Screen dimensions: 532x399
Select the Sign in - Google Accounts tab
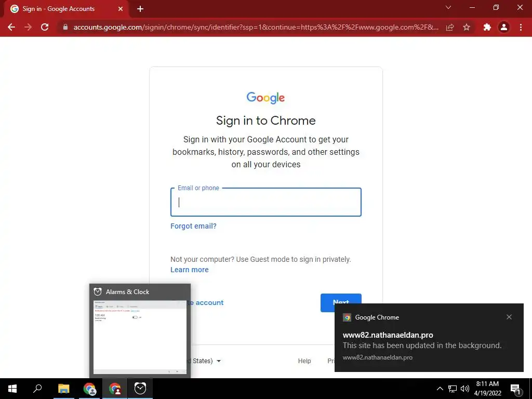[66, 9]
